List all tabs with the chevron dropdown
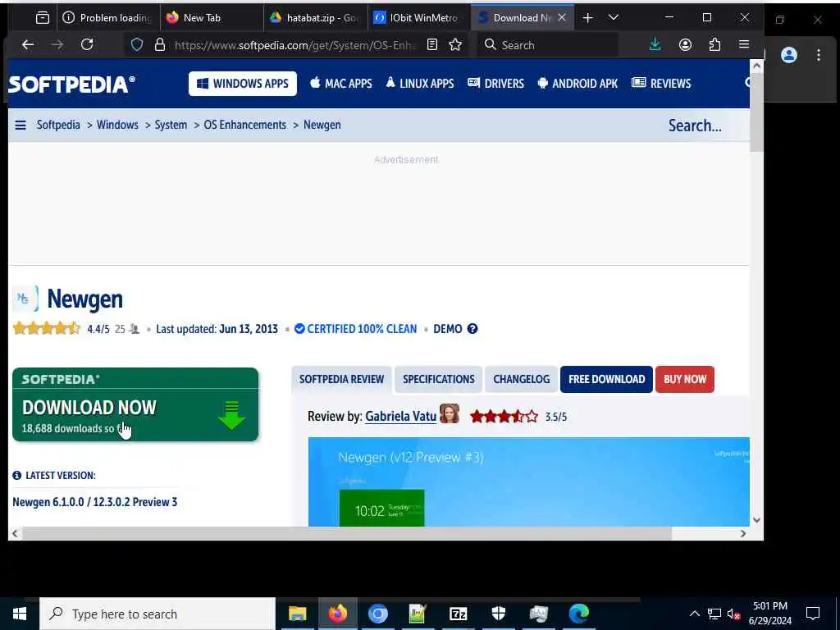The height and width of the screenshot is (630, 840). [614, 18]
